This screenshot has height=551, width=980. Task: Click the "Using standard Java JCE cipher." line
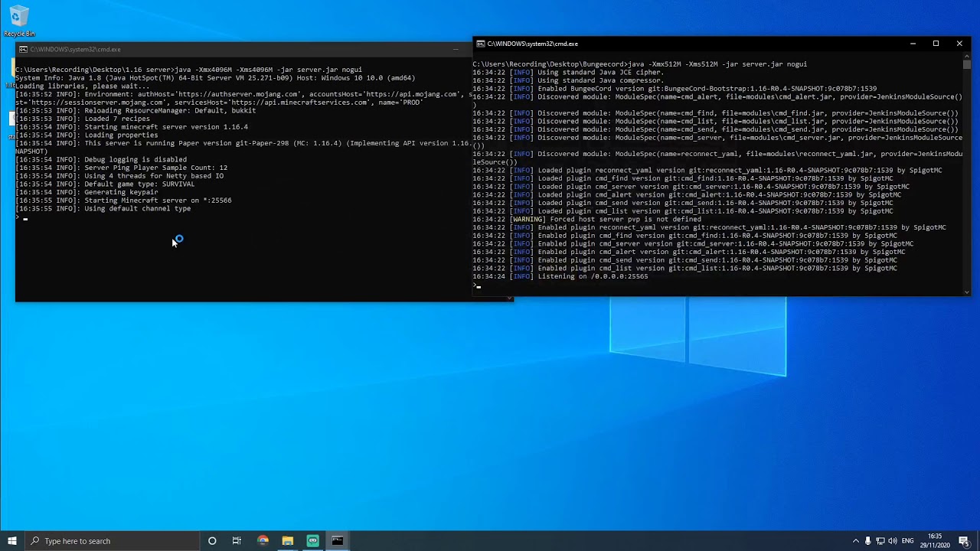coord(568,73)
